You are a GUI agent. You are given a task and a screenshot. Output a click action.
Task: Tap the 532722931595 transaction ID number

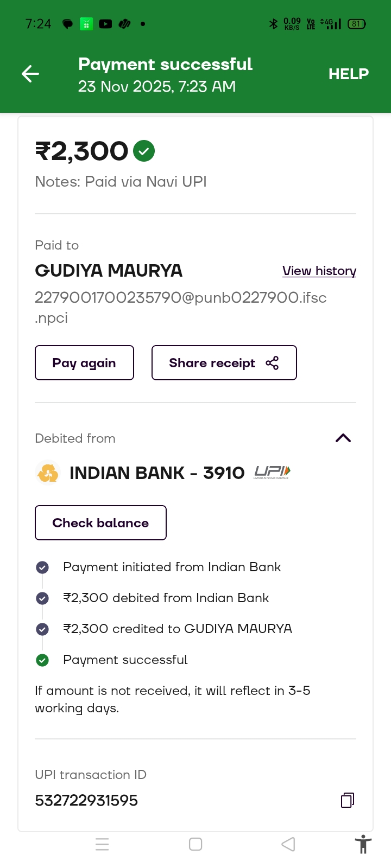click(x=86, y=801)
